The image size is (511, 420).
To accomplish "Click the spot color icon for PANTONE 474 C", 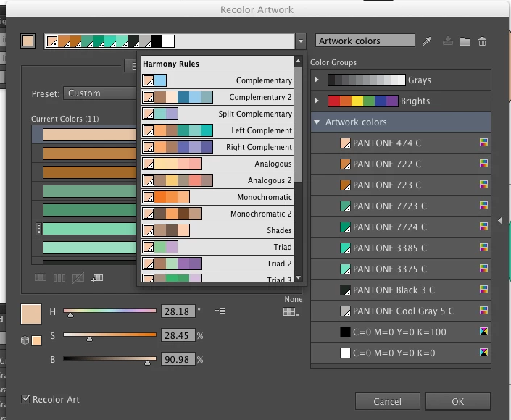I will point(483,143).
